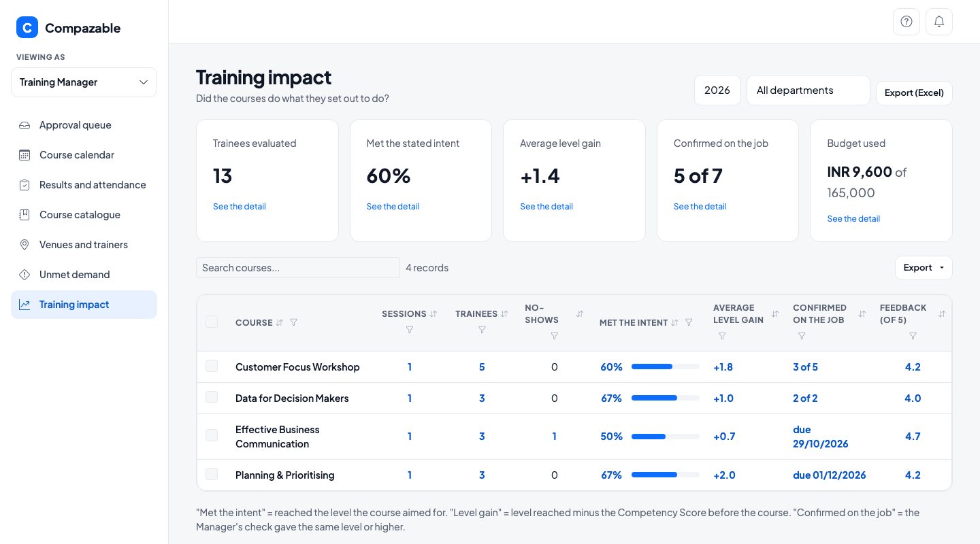See the detail for Trainees evaluated

[x=240, y=206]
